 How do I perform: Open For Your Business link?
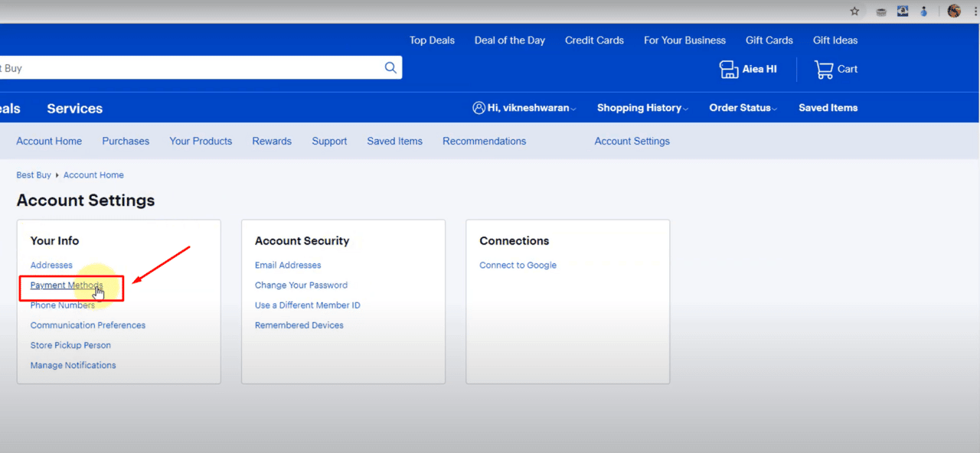[x=684, y=41]
